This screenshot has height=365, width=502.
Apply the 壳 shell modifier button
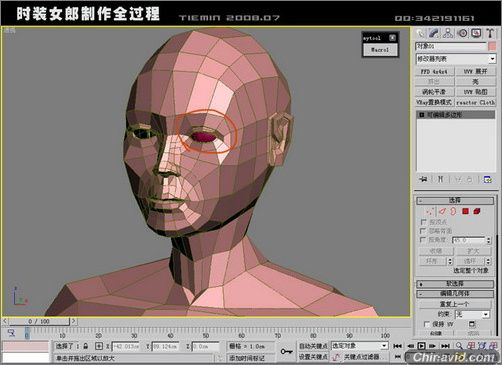tap(476, 82)
